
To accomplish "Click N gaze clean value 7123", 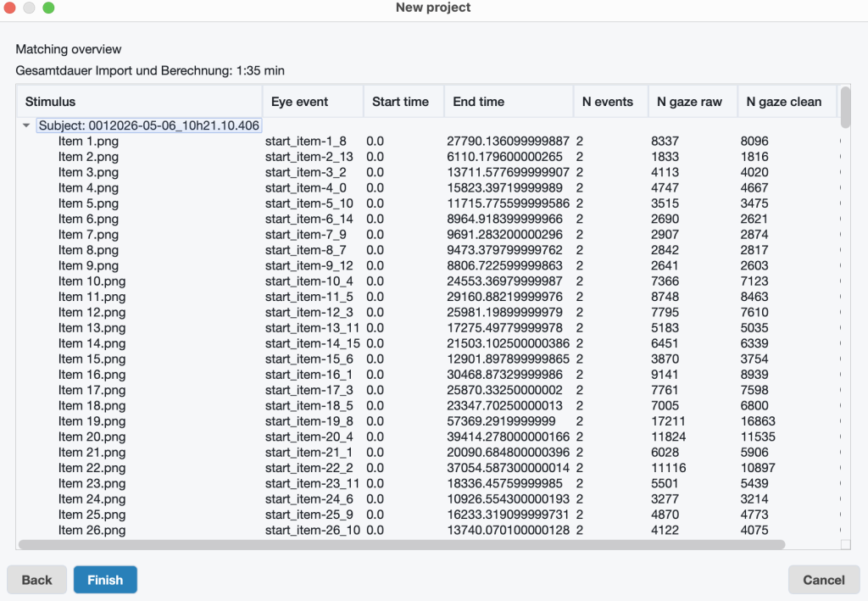I will [x=754, y=281].
